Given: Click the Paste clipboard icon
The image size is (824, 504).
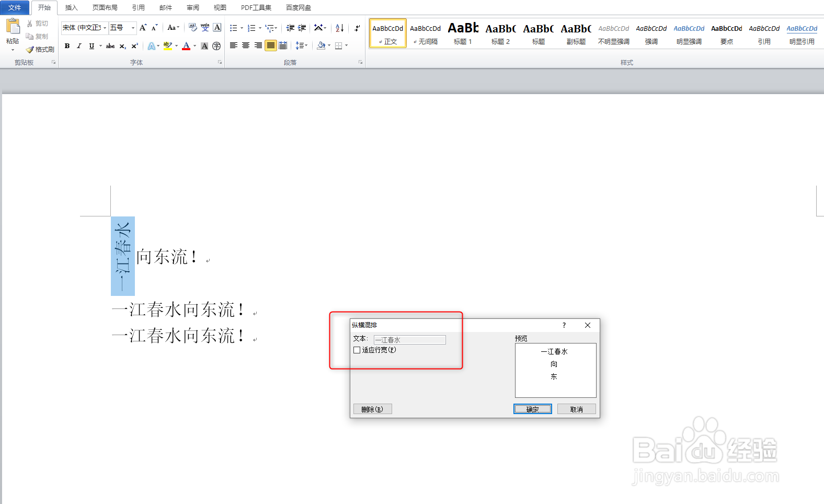Looking at the screenshot, I should click(13, 26).
